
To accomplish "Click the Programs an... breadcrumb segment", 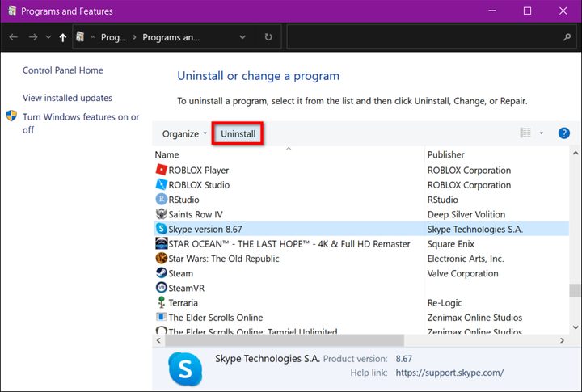I will [171, 37].
